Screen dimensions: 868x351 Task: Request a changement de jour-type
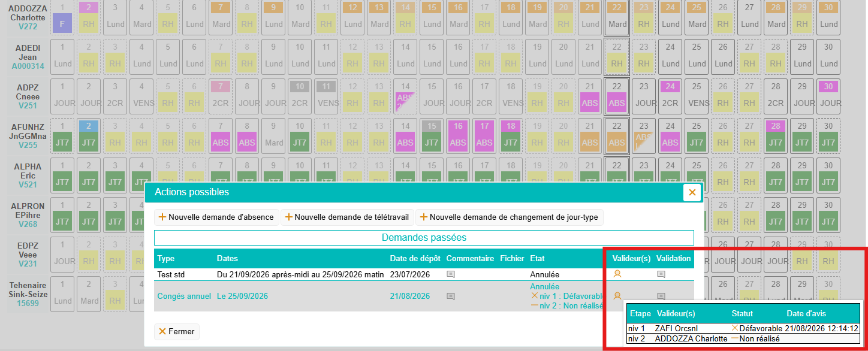(x=509, y=217)
